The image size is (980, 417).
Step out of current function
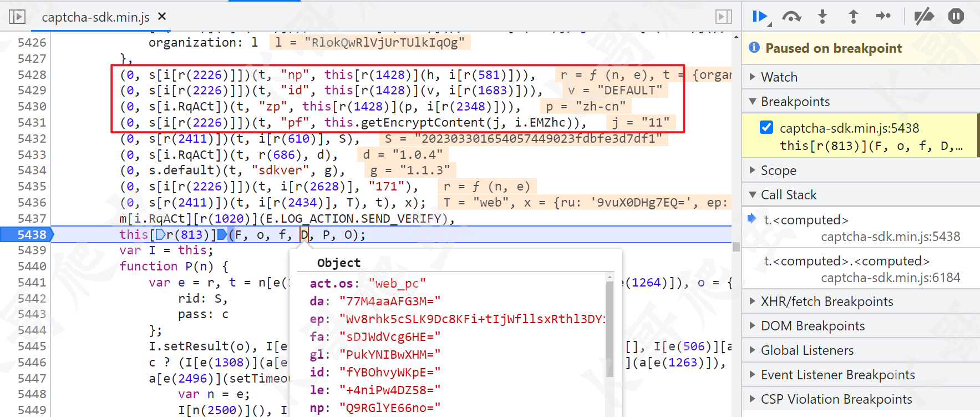[853, 17]
